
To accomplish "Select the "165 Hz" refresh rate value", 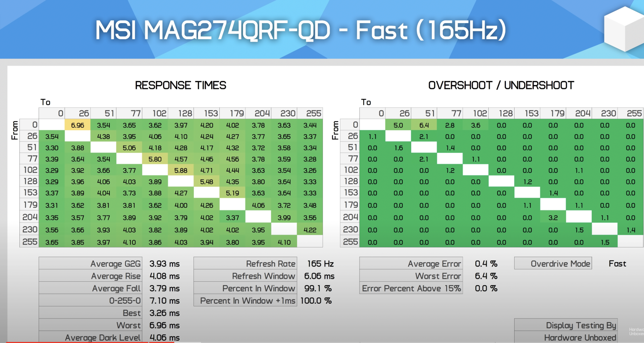I will coord(320,264).
